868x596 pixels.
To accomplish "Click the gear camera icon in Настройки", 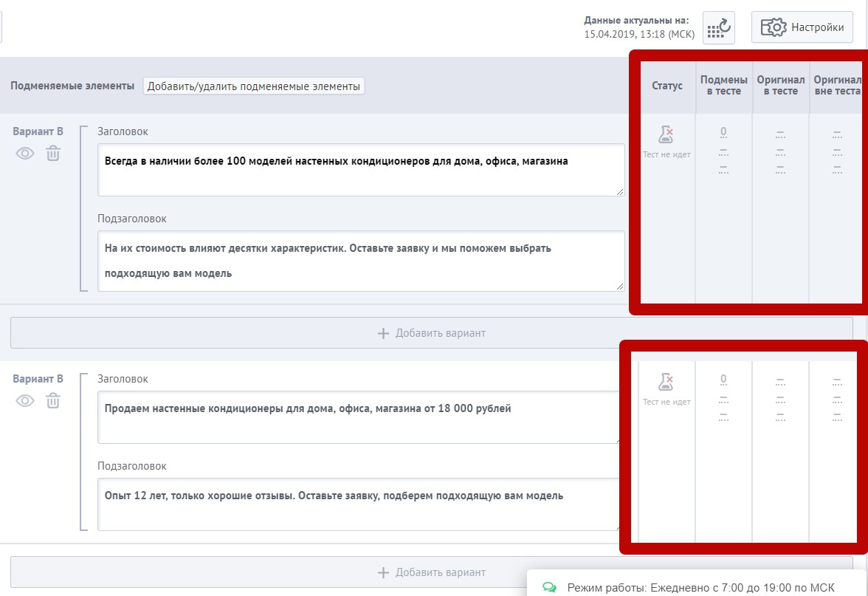I will (x=774, y=27).
